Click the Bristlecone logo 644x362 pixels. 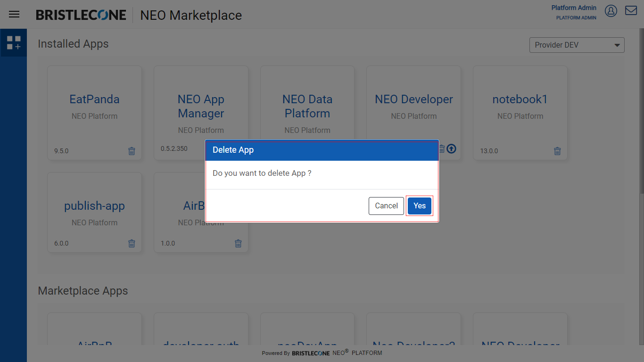(81, 15)
